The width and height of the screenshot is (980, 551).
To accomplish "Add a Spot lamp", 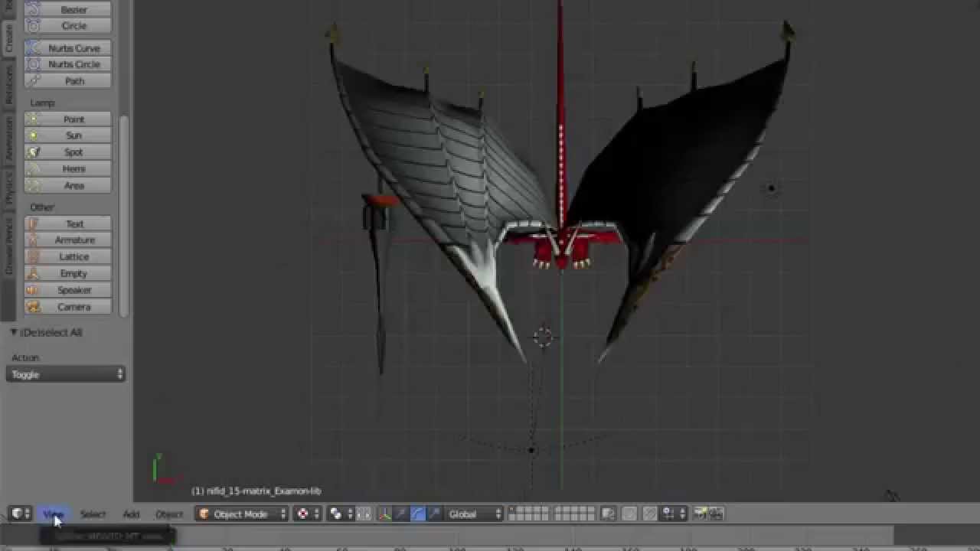I will pos(68,152).
